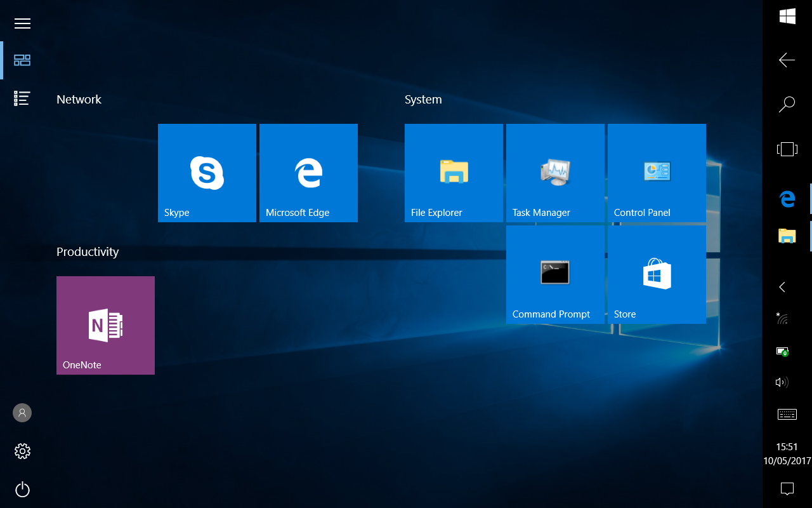Launch the Command Prompt tile
Viewport: 812px width, 508px height.
(555, 274)
